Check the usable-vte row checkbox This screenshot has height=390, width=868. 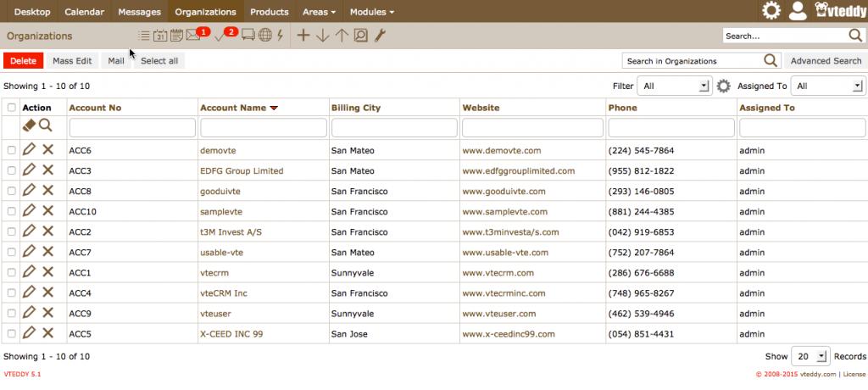[x=12, y=253]
